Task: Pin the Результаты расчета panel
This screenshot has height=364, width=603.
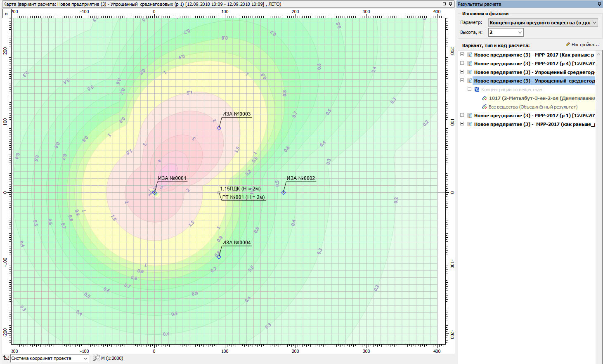Action: (599, 4)
